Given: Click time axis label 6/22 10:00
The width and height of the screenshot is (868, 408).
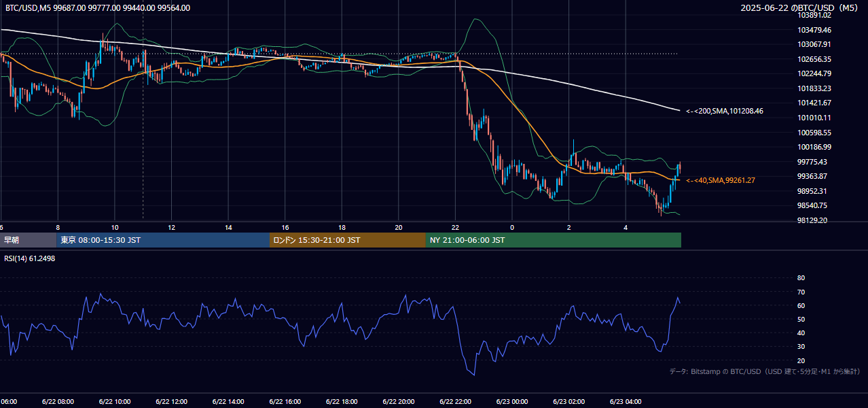Looking at the screenshot, I should [115, 402].
